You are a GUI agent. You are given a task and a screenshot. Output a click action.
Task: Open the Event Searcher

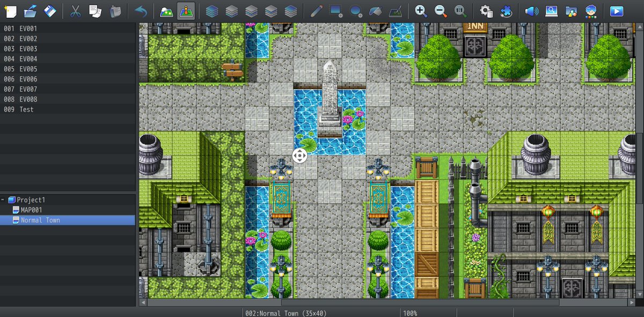pyautogui.click(x=551, y=10)
